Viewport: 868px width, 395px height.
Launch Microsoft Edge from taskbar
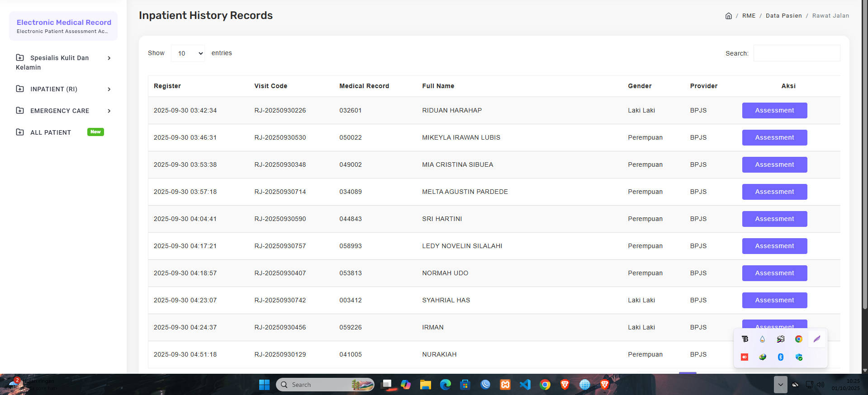point(446,385)
